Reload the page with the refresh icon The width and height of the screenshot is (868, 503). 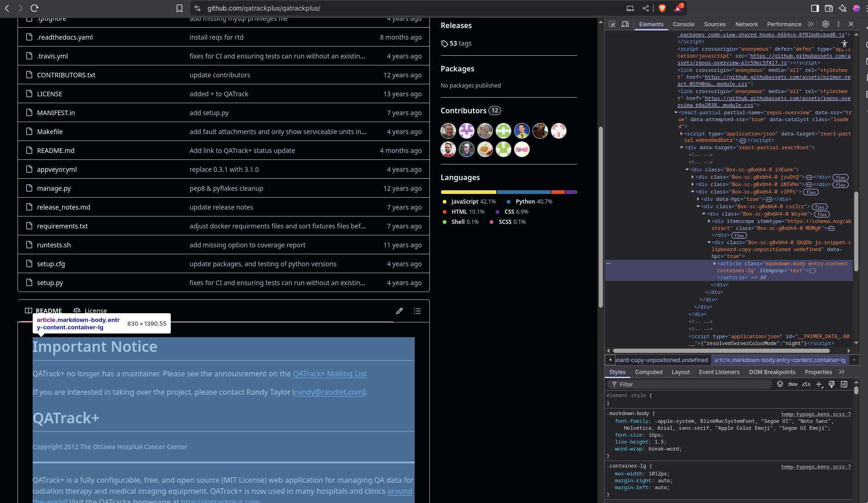coord(35,8)
